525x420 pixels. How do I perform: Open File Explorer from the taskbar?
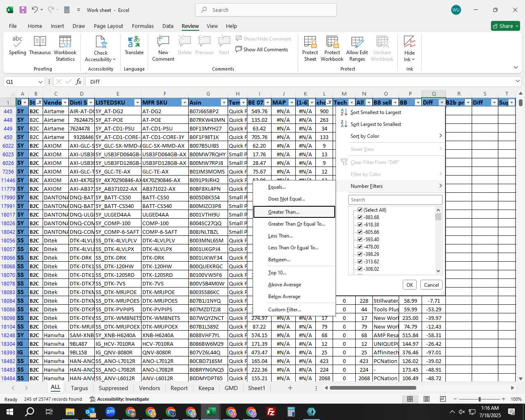pos(70,412)
